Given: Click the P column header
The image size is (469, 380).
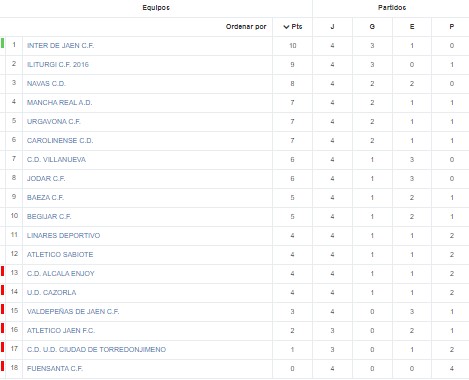Looking at the screenshot, I should [x=452, y=27].
